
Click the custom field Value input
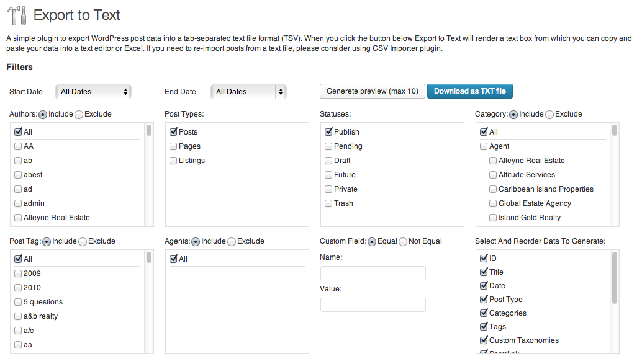click(x=373, y=304)
